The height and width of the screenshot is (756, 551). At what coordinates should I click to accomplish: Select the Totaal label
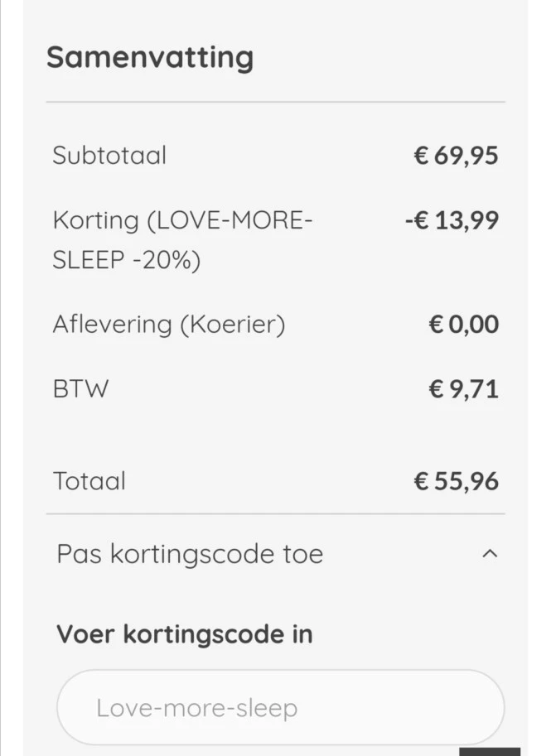pyautogui.click(x=89, y=480)
